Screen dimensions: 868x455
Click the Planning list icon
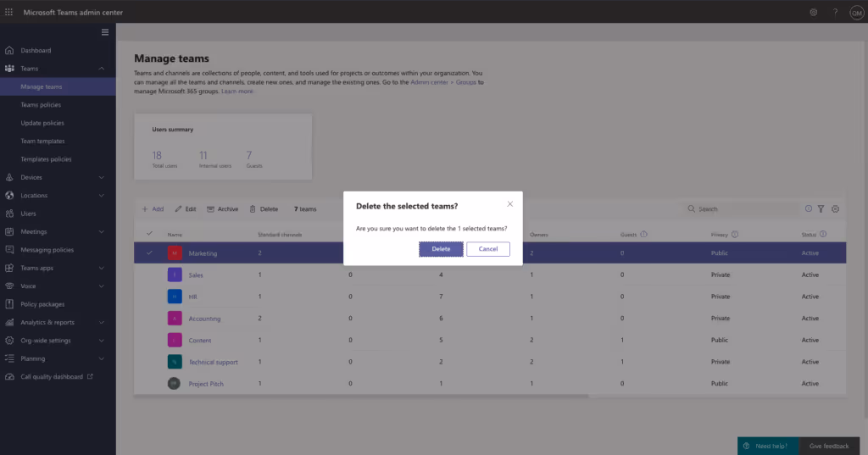click(x=9, y=358)
